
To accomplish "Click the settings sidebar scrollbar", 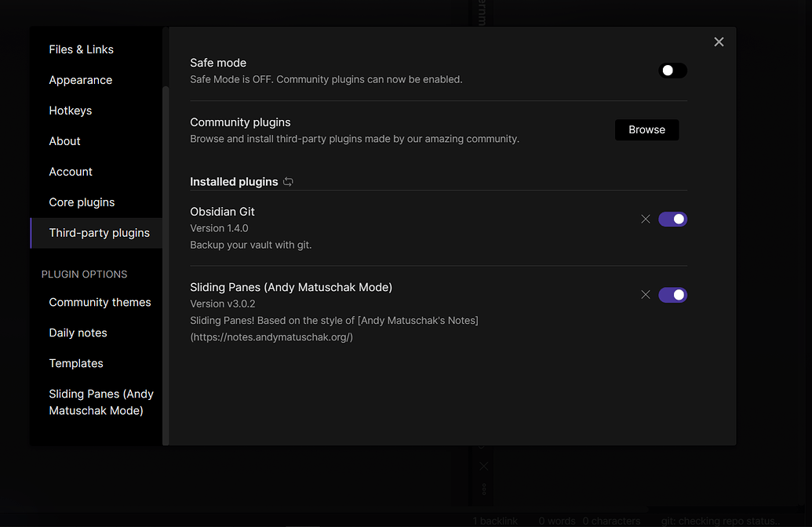I will [x=166, y=265].
